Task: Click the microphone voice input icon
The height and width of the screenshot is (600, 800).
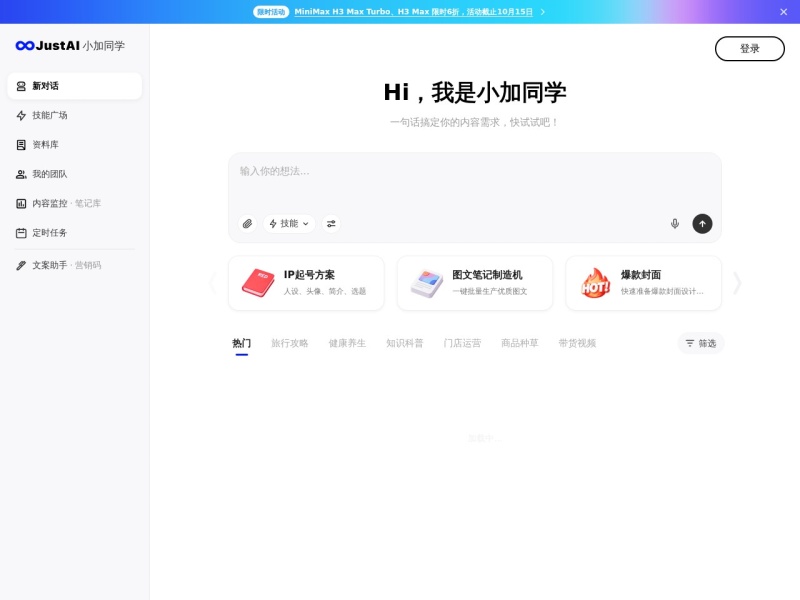Action: click(674, 223)
